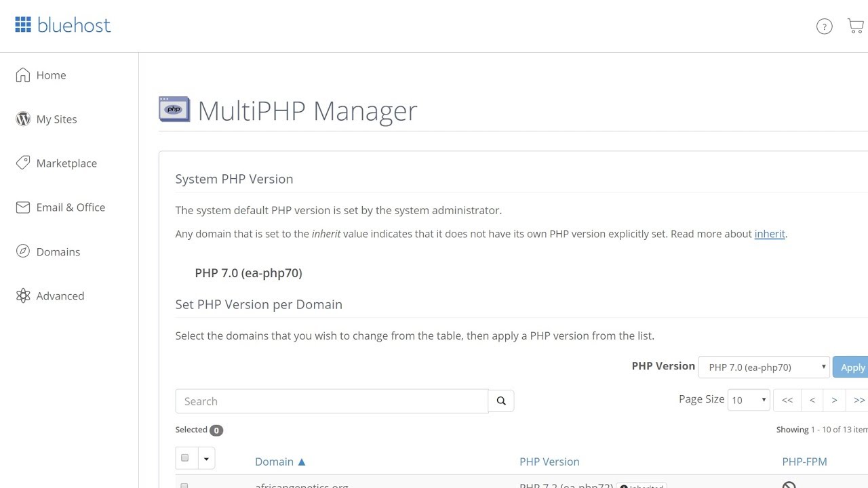Open the help question mark icon
This screenshot has width=868, height=488.
point(824,26)
